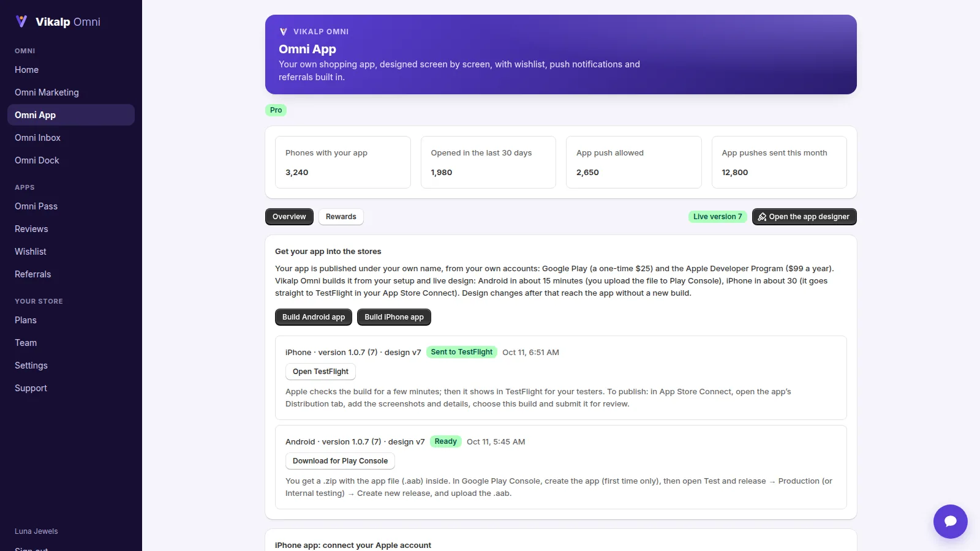Click Build Android app button

(314, 317)
